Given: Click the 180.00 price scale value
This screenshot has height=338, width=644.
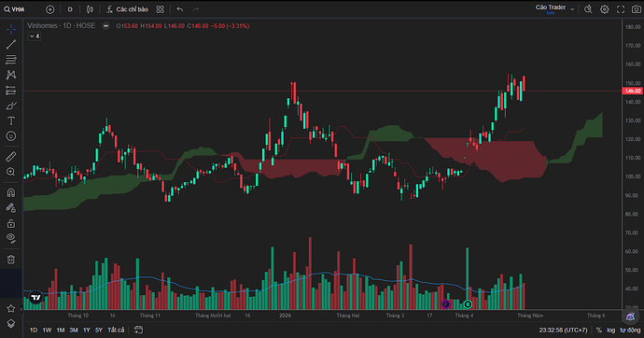Looking at the screenshot, I should tap(633, 27).
